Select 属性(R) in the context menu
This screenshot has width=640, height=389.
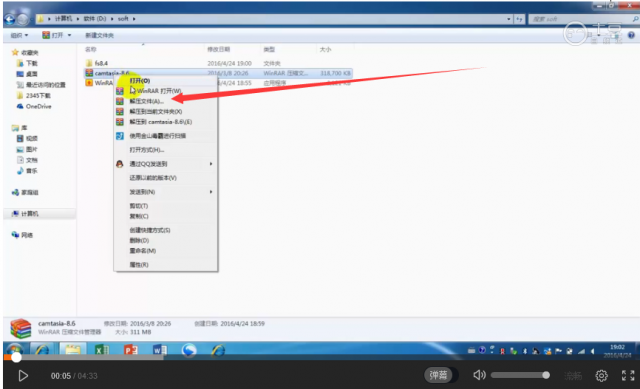click(139, 265)
